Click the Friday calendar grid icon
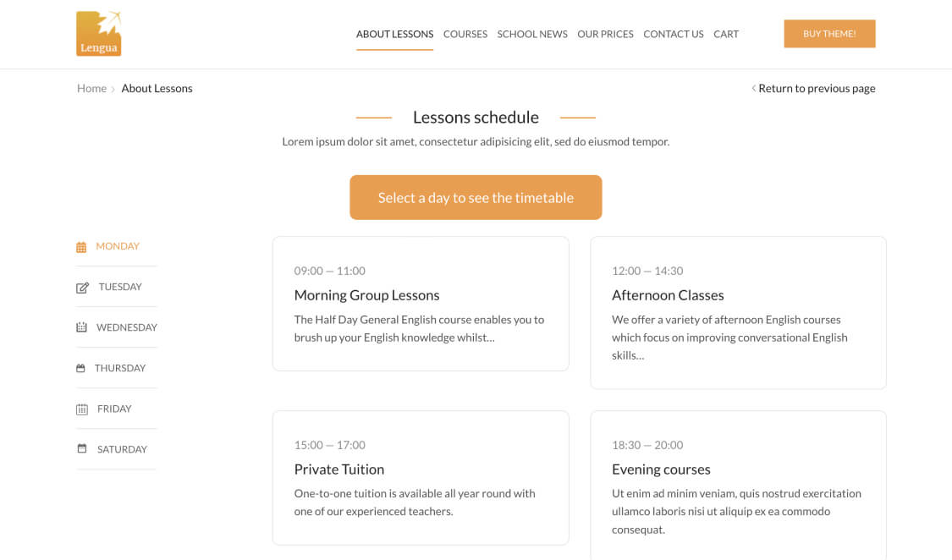The width and height of the screenshot is (952, 560). click(x=82, y=409)
